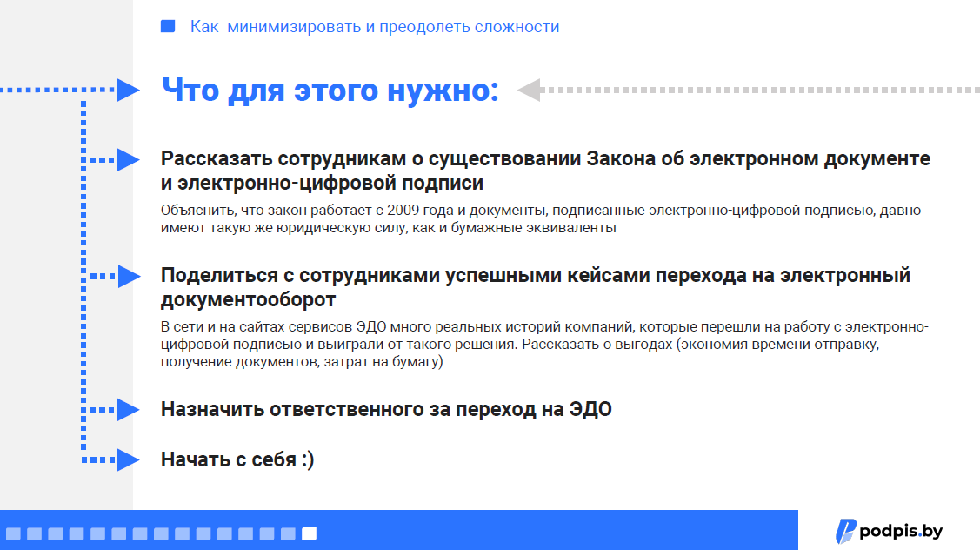Click the bullet heading "Рассказать сотрудникам о существовании Закона"
980x550 pixels.
tap(545, 171)
